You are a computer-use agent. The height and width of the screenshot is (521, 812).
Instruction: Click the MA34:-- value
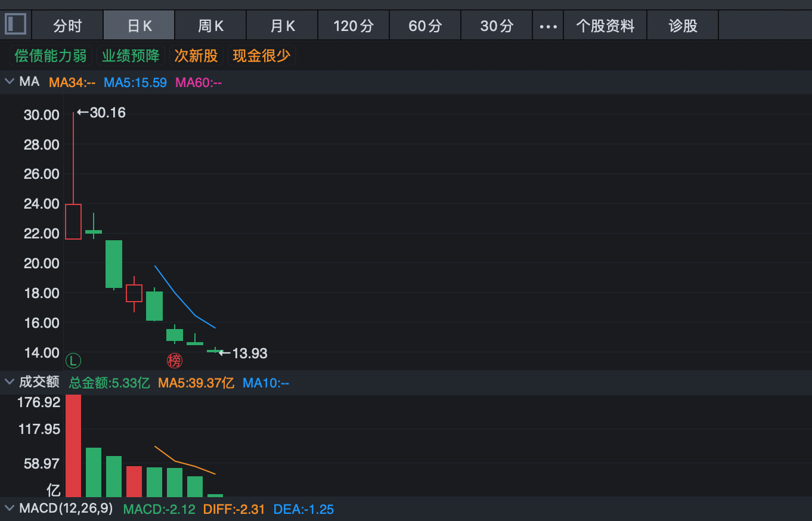point(72,82)
